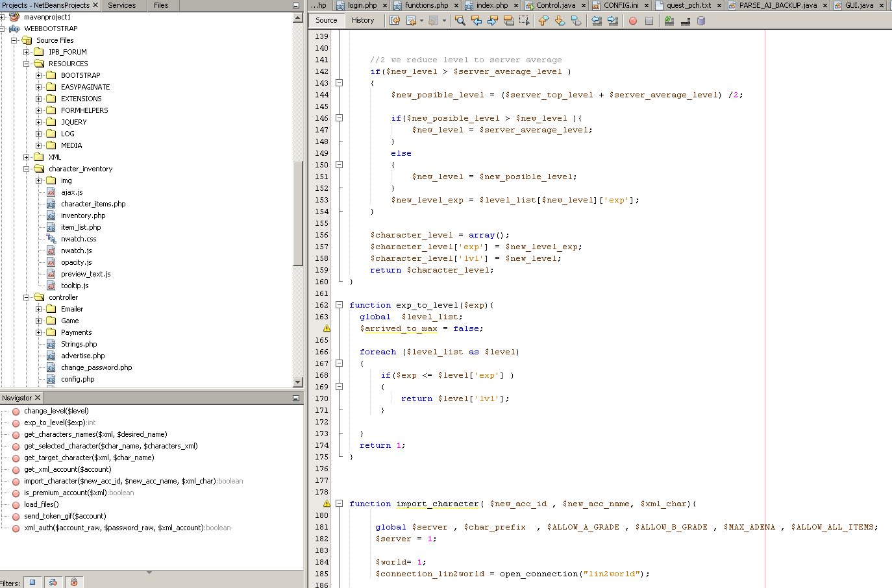This screenshot has height=588, width=892.
Task: Click Projects tree scrollbar up arrow
Action: point(298,18)
